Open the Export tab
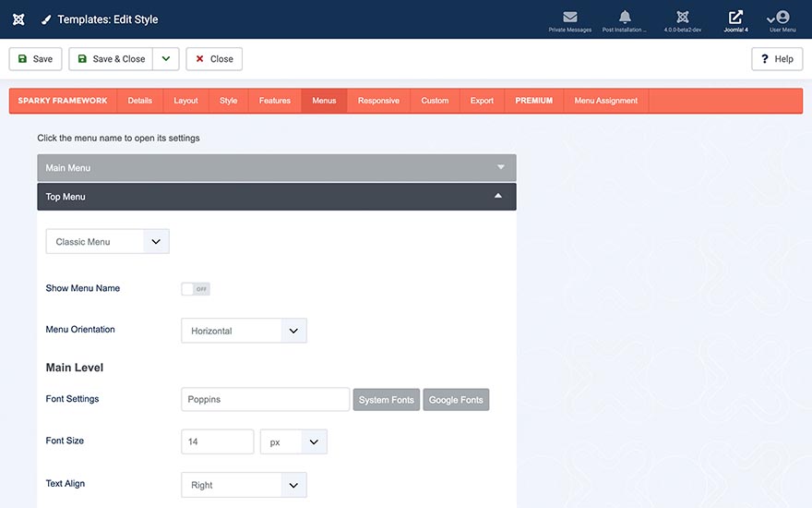This screenshot has width=812, height=508. coord(482,101)
